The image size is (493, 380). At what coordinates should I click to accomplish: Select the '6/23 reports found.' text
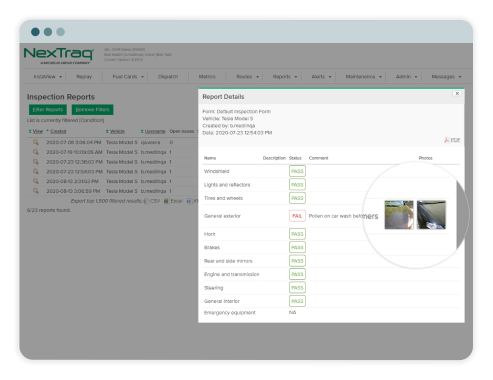[49, 210]
